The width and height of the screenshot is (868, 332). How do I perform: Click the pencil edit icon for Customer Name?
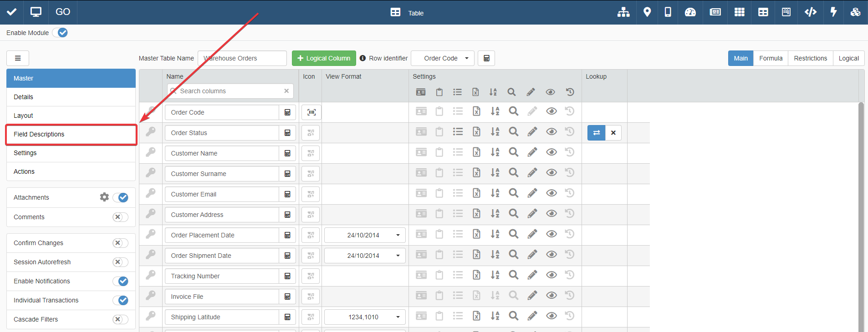tap(532, 152)
